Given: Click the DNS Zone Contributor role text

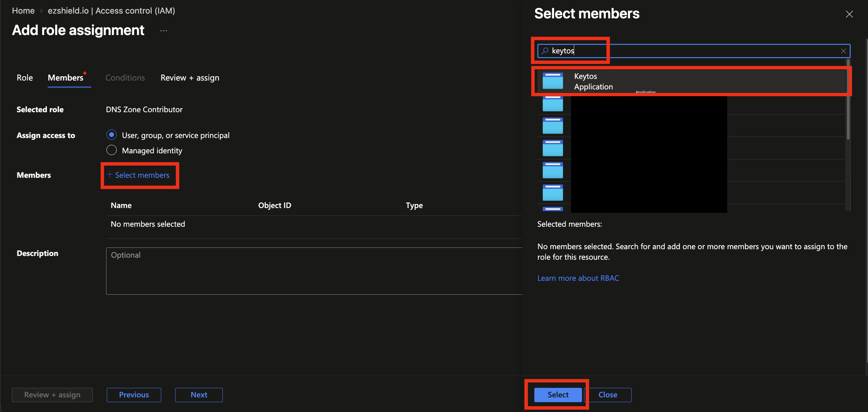Looking at the screenshot, I should [x=144, y=109].
